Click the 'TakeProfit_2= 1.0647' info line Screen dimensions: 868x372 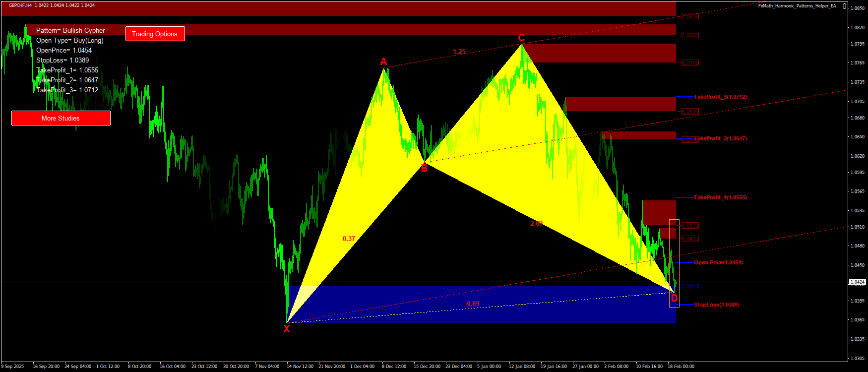click(67, 80)
